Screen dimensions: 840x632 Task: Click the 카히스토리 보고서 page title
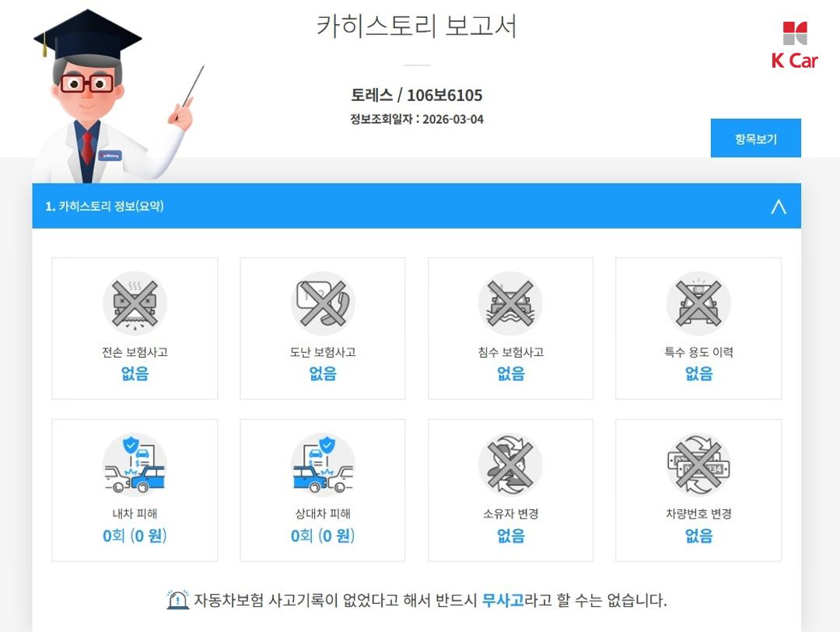[417, 26]
